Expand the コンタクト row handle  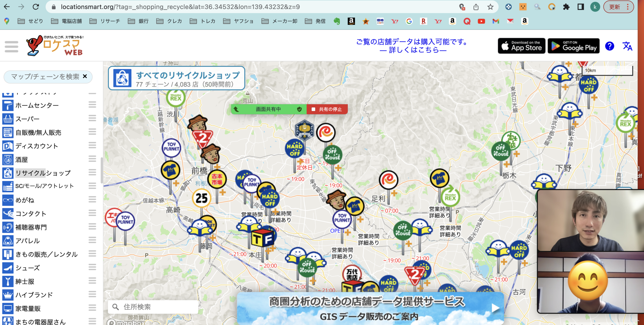[92, 213]
